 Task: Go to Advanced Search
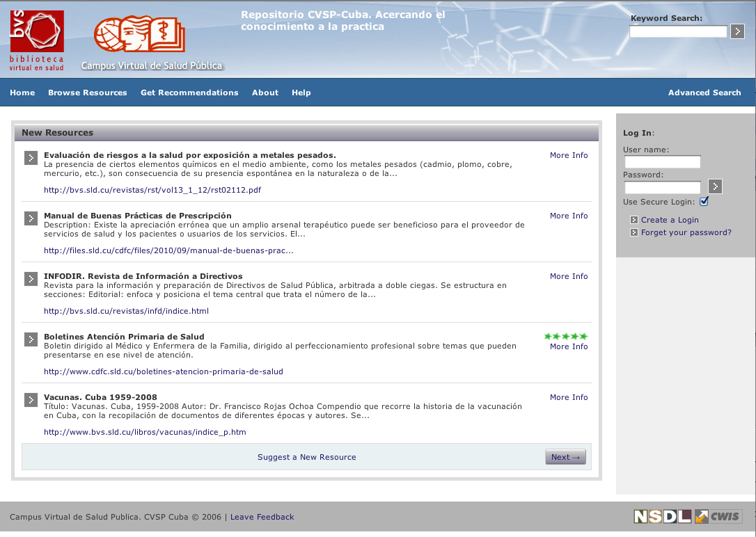[x=704, y=93]
